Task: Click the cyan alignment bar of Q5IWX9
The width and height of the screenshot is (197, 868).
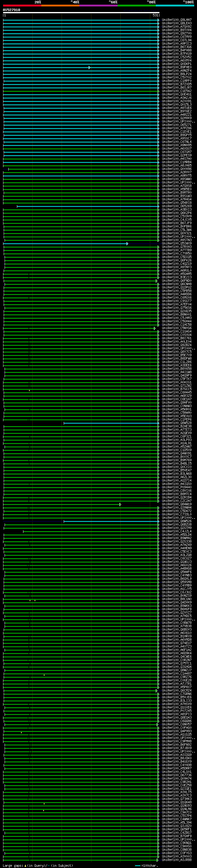Action: click(x=65, y=244)
